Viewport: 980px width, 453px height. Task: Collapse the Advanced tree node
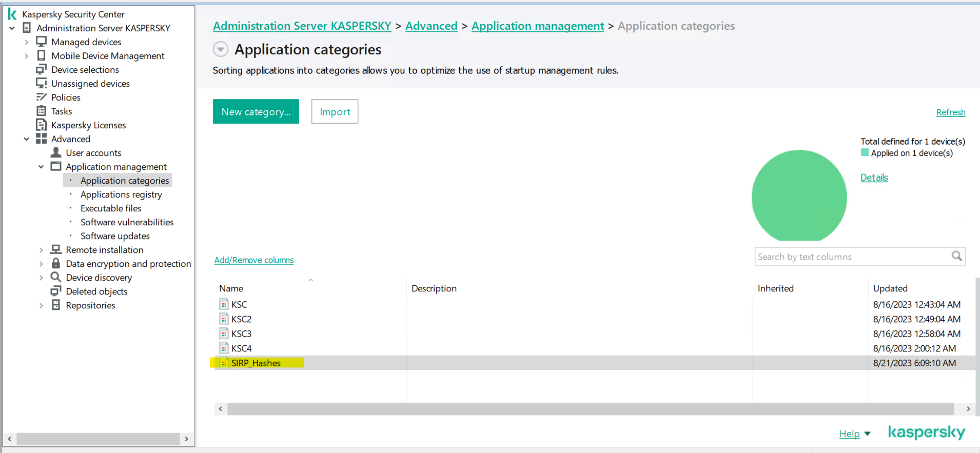point(27,139)
